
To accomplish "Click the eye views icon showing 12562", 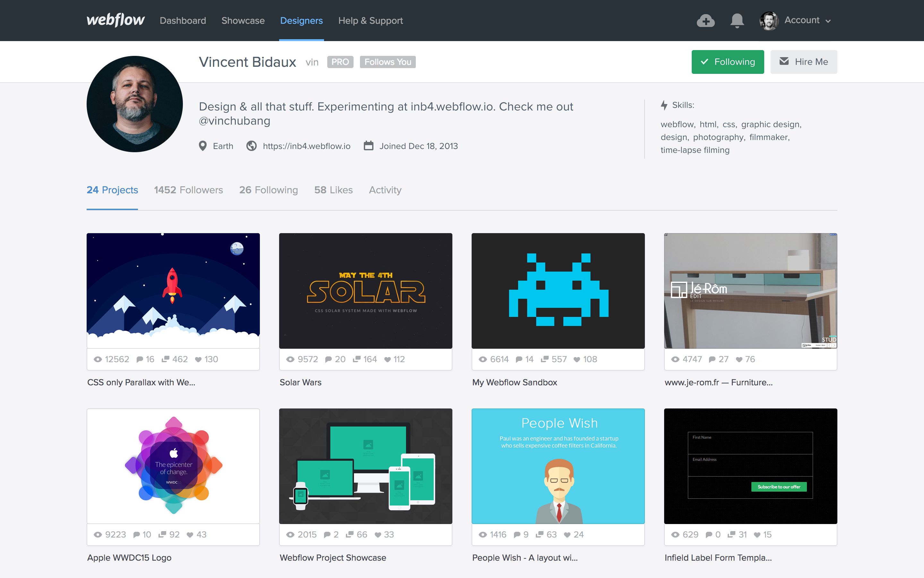I will pyautogui.click(x=98, y=359).
